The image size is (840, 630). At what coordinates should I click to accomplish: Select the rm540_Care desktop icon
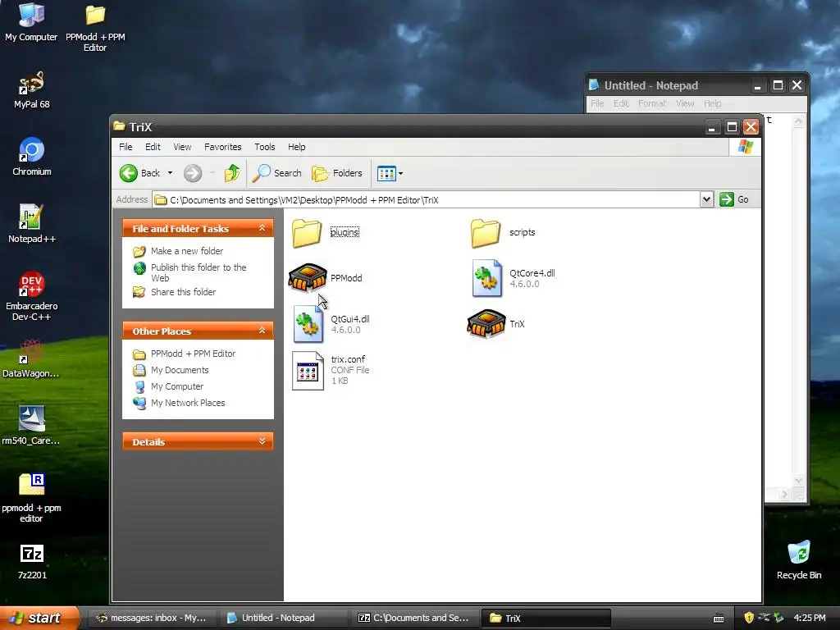click(x=31, y=426)
